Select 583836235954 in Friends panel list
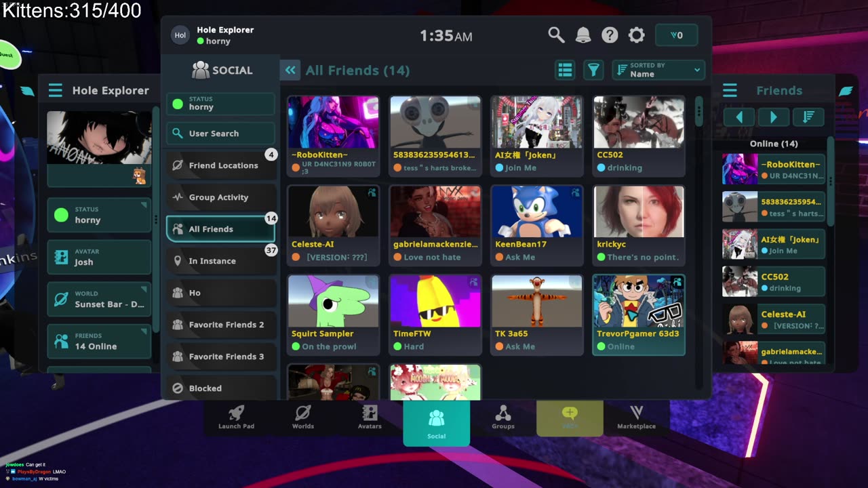 click(774, 207)
